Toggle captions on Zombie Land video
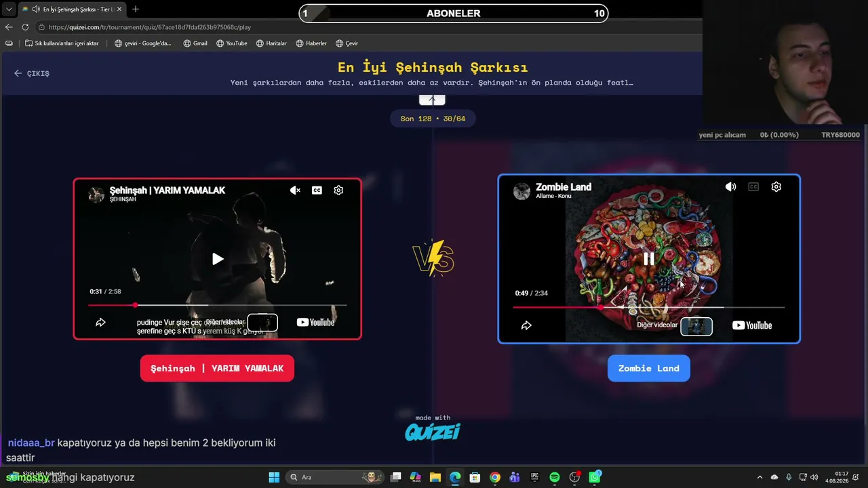Image resolution: width=868 pixels, height=488 pixels. pyautogui.click(x=753, y=187)
